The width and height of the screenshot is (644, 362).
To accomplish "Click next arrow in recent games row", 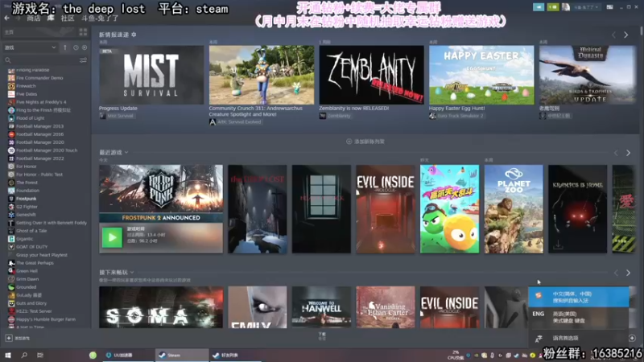I will point(628,153).
